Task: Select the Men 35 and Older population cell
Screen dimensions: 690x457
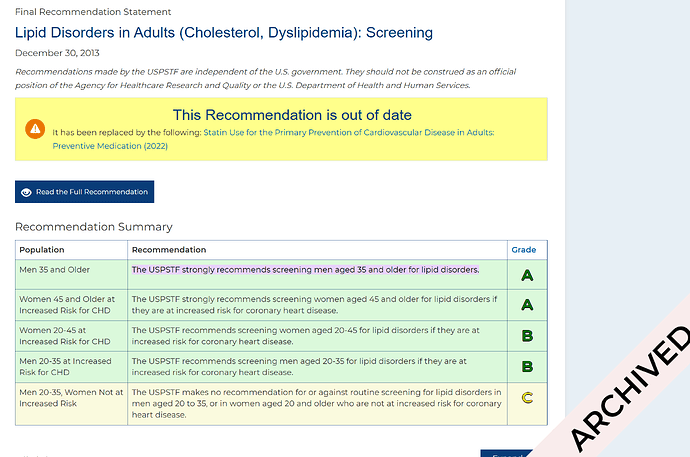Action: pyautogui.click(x=54, y=269)
